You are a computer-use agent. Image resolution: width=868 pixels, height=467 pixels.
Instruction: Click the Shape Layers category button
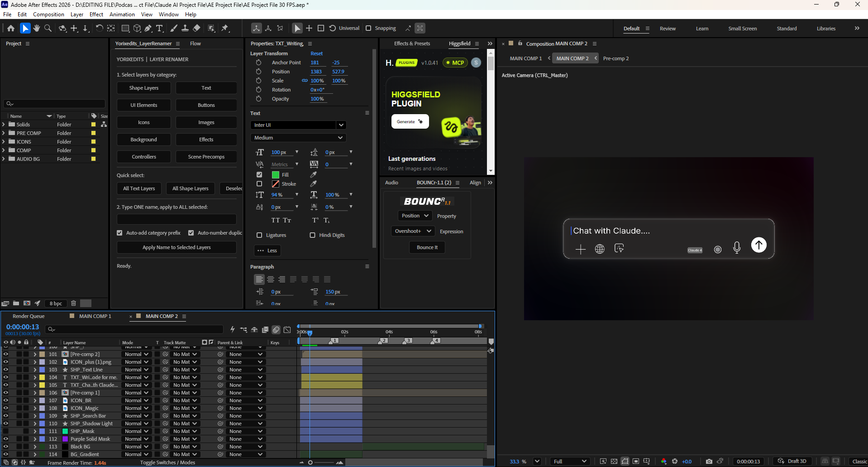pos(144,88)
